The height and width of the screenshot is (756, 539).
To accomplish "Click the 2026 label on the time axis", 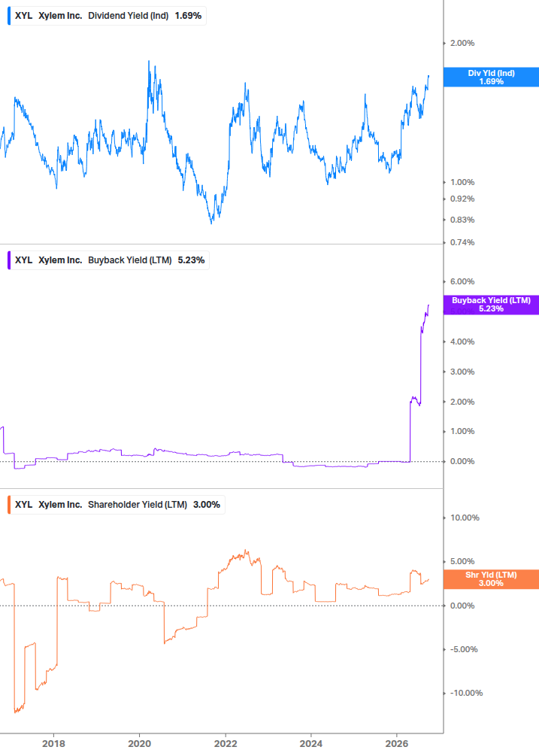I will [x=397, y=743].
